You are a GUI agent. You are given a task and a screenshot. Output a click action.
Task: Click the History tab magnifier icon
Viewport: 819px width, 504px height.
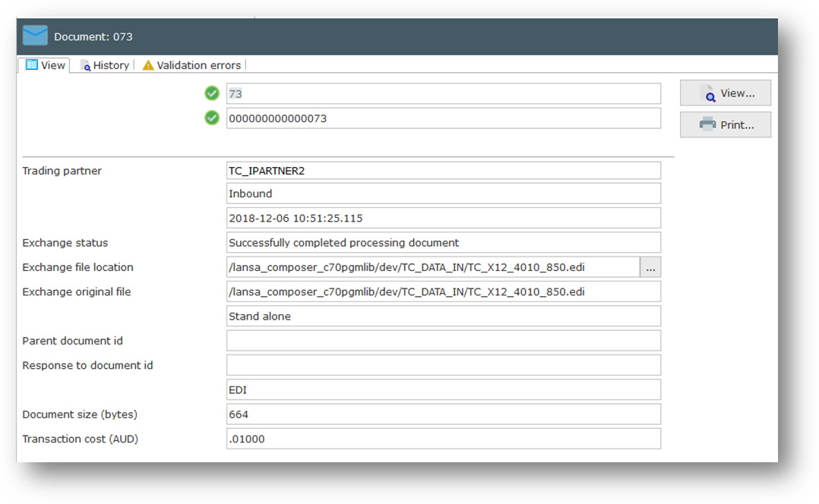(x=85, y=65)
